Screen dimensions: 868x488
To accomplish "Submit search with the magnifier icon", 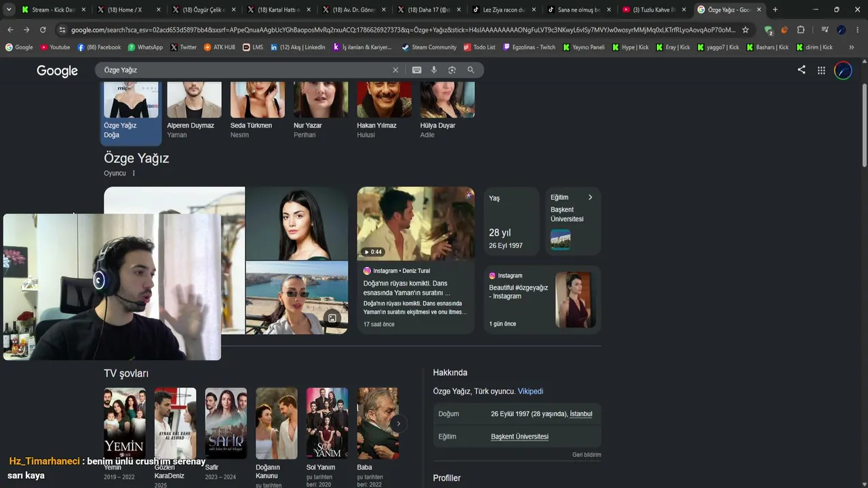I will [x=471, y=70].
